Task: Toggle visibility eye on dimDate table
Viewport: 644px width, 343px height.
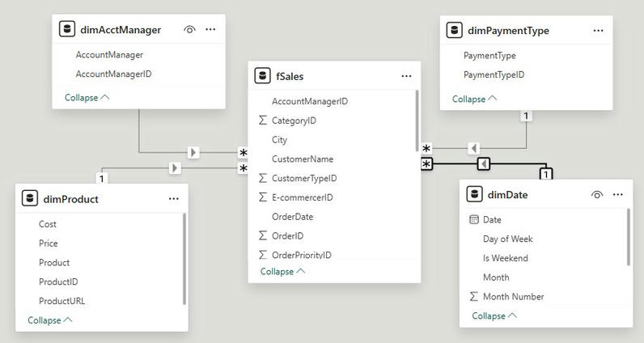Action: click(597, 195)
